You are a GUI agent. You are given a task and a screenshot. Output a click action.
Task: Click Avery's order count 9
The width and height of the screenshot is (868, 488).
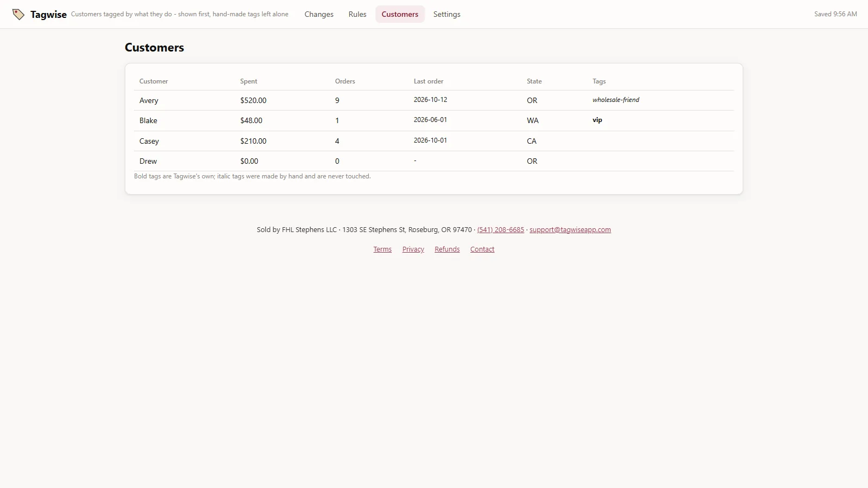[337, 100]
